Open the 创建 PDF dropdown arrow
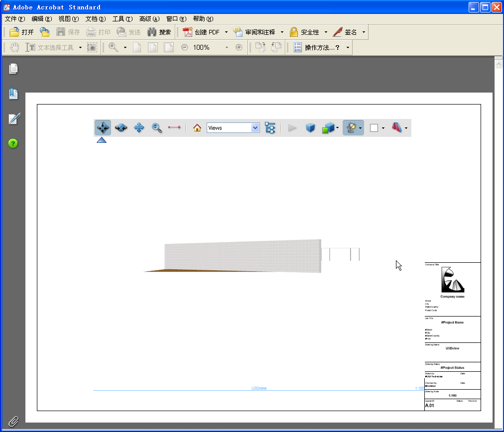 (226, 31)
